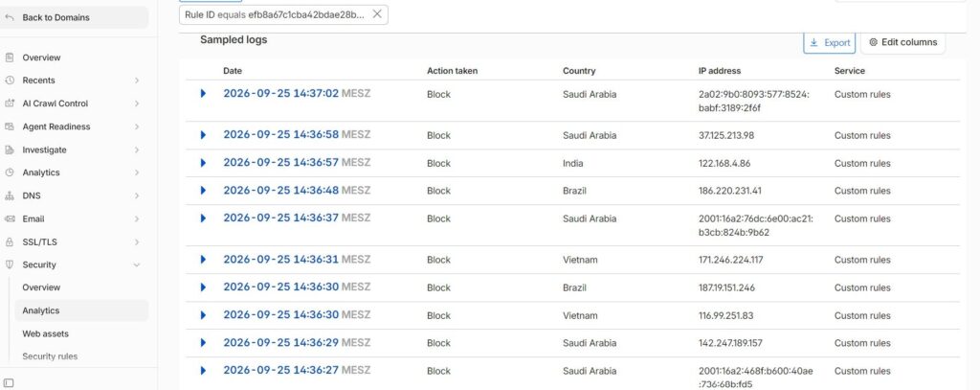Expand the Email chevron

coord(136,218)
